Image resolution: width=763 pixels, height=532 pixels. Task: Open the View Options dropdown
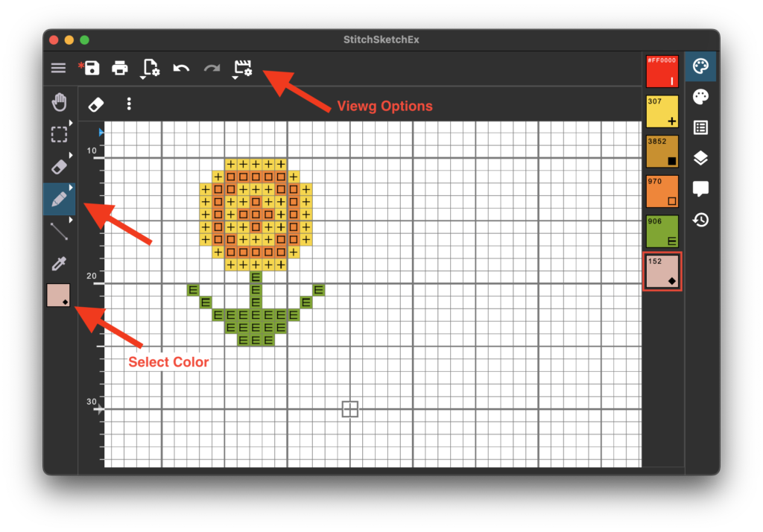pos(243,69)
